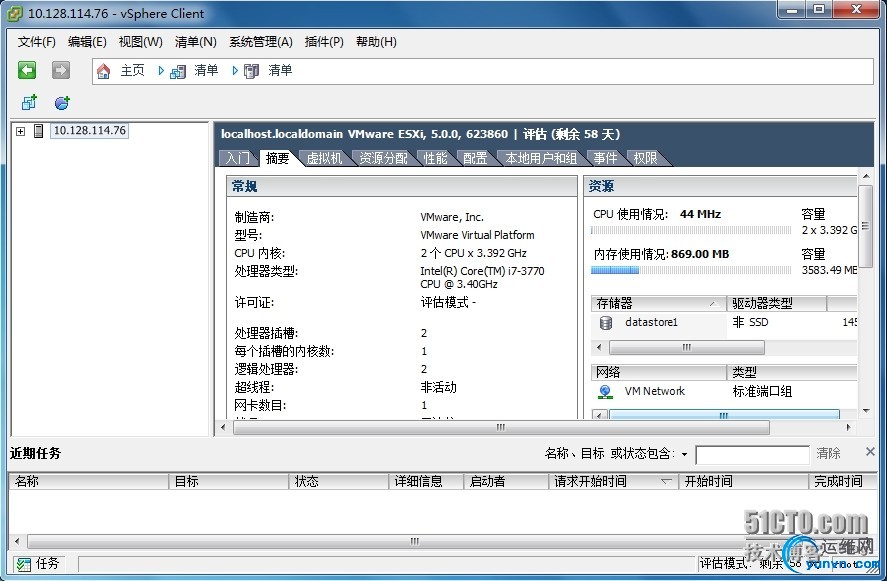887x581 pixels.
Task: Click the 内存使用情况 memory usage bar
Action: coord(691,270)
